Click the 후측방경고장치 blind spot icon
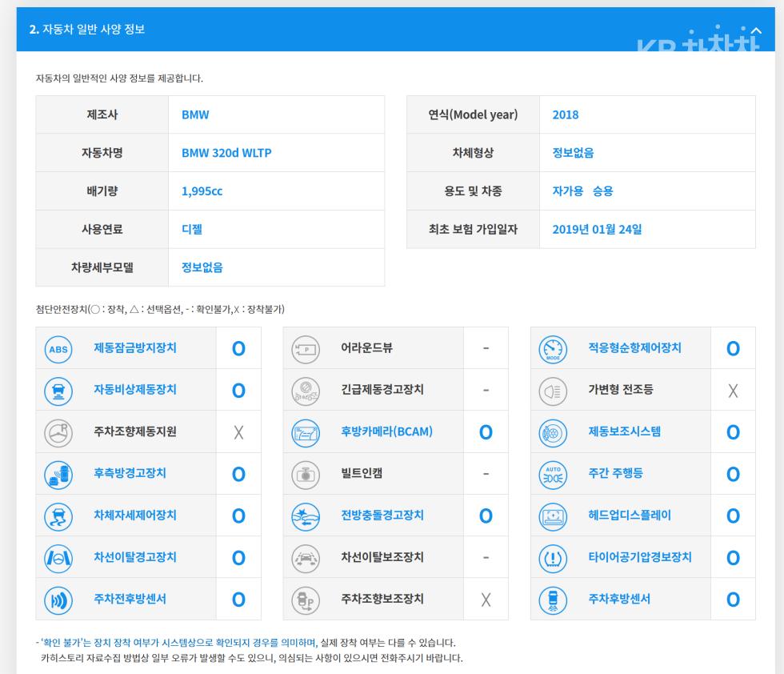This screenshot has width=784, height=674. [58, 475]
